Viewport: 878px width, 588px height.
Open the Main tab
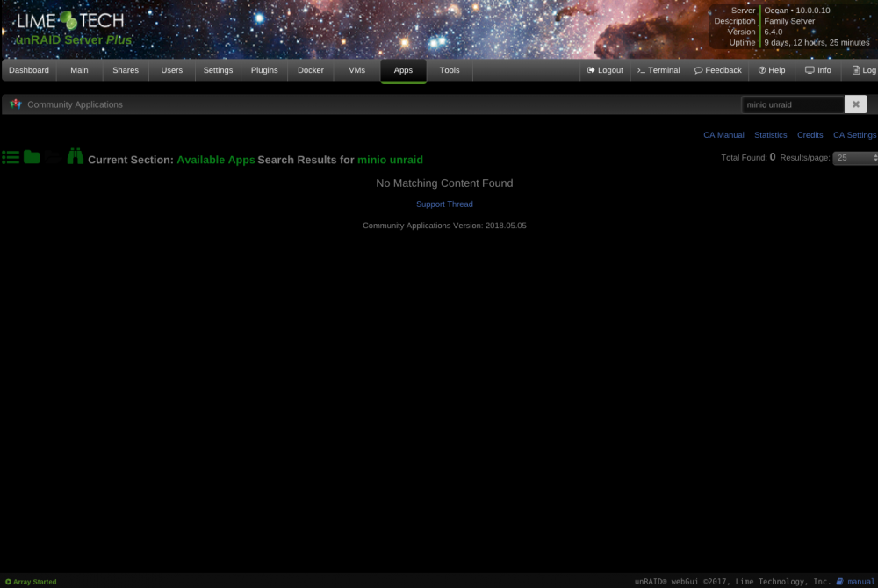tap(80, 70)
